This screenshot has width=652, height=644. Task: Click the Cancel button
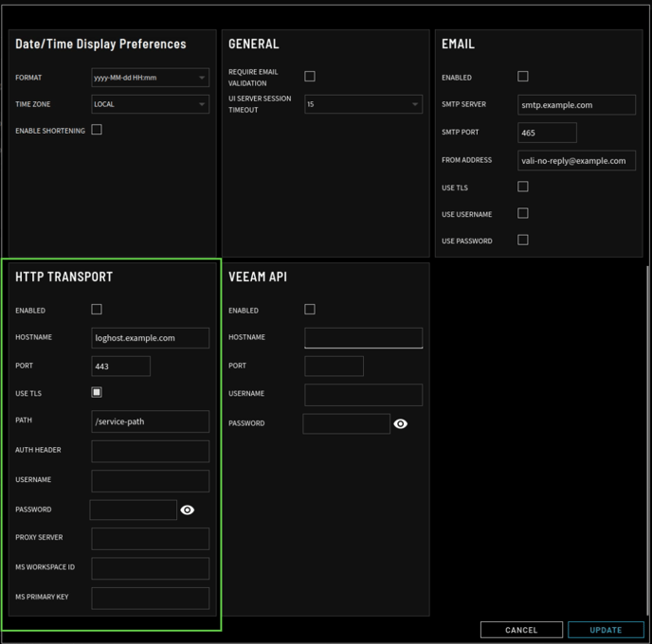coord(521,630)
